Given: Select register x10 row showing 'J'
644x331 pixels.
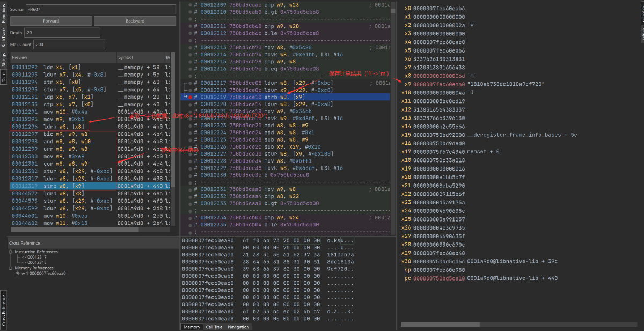Looking at the screenshot, I should click(440, 93).
